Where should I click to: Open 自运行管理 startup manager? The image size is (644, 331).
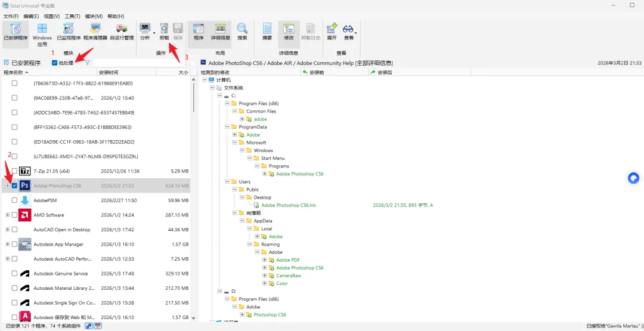pyautogui.click(x=122, y=32)
